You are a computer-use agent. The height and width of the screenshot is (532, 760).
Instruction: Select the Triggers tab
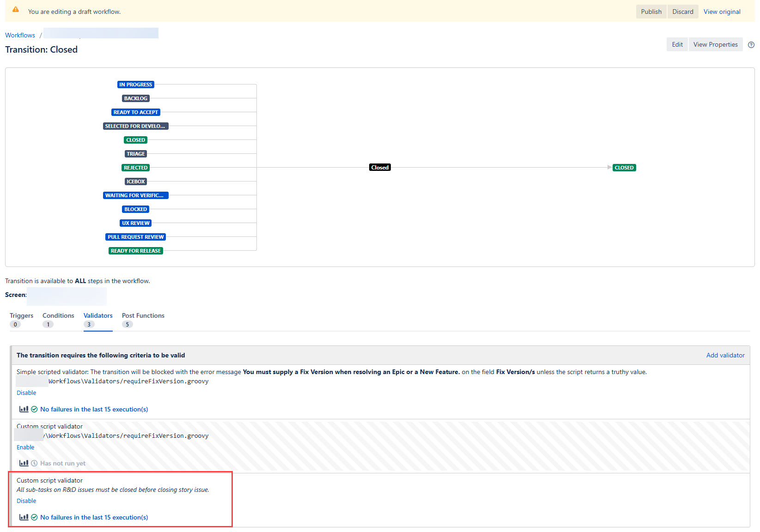(x=21, y=315)
